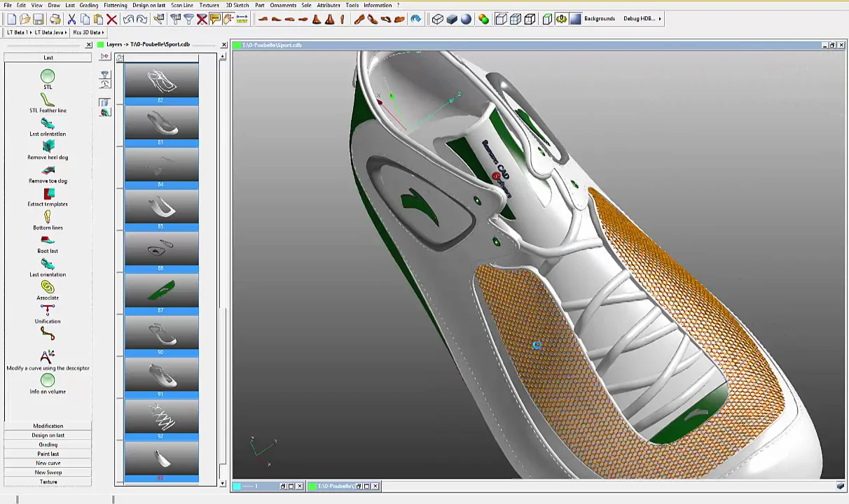Click the crossed-out filter funnel icon
Viewport: 849px width, 504px height.
[202, 19]
